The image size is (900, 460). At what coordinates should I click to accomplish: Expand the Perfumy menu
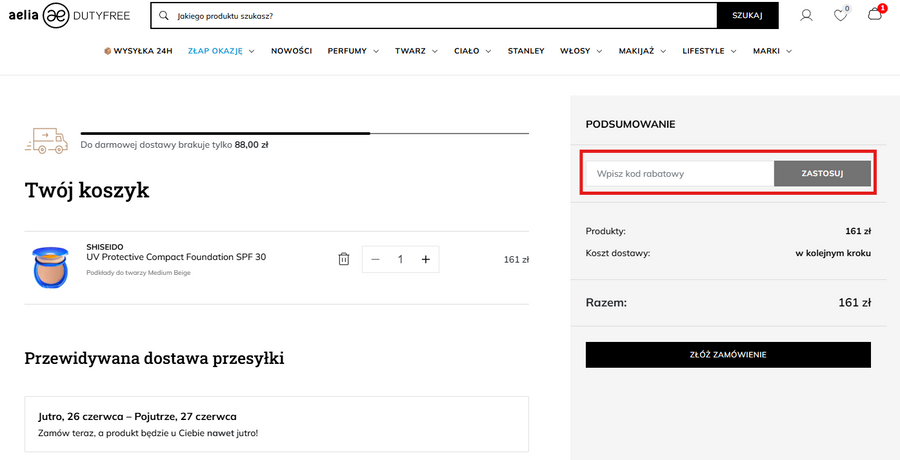pyautogui.click(x=353, y=50)
